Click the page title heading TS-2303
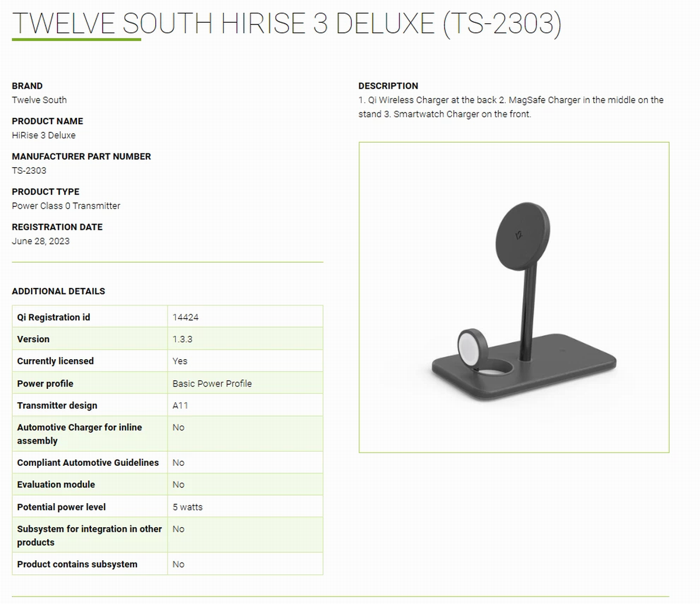The image size is (700, 604). (286, 24)
